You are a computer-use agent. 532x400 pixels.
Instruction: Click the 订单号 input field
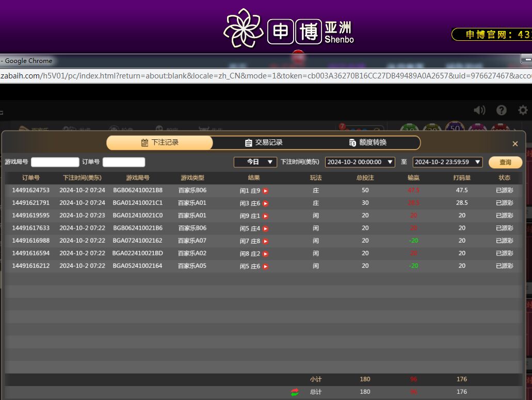pos(124,162)
